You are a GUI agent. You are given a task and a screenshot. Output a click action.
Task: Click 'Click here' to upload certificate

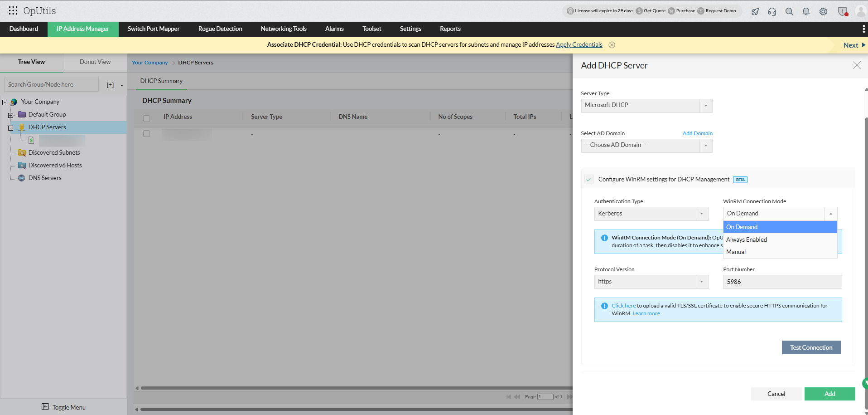click(623, 306)
